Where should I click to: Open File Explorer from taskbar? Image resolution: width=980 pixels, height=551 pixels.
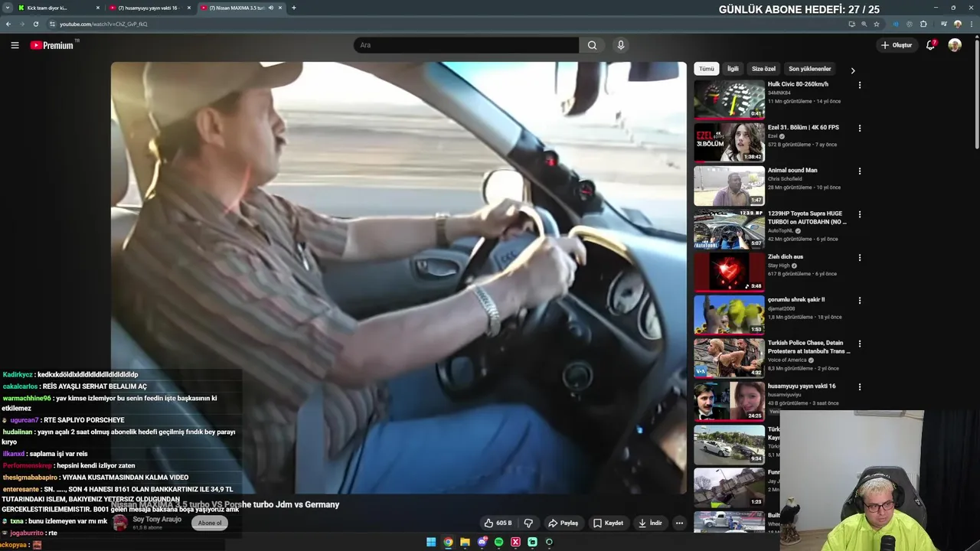tap(465, 542)
